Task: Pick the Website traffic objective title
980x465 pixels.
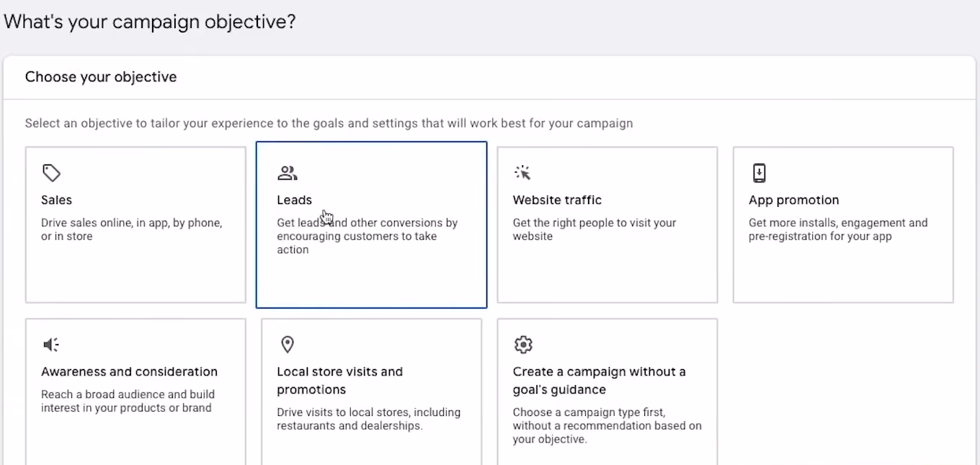Action: coord(557,200)
